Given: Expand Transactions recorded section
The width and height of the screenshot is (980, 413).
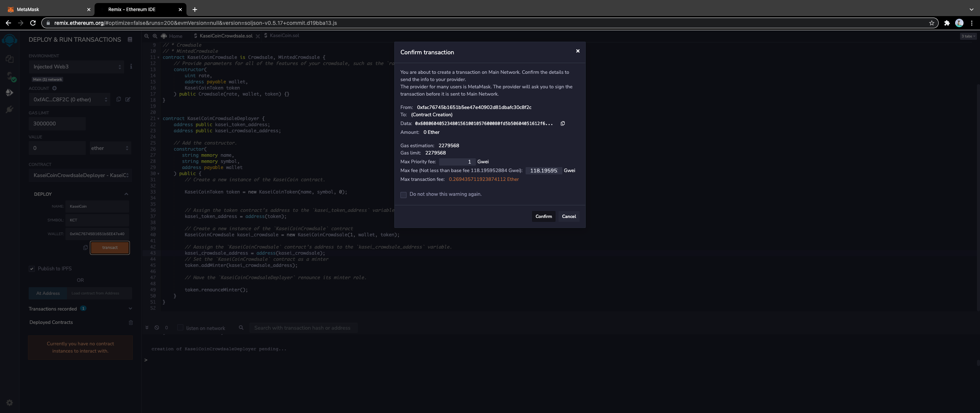Looking at the screenshot, I should tap(130, 309).
